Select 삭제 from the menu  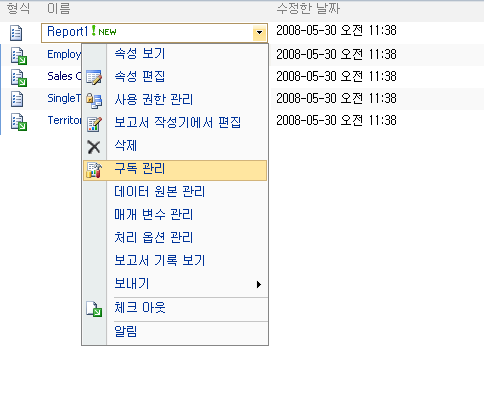[175, 146]
